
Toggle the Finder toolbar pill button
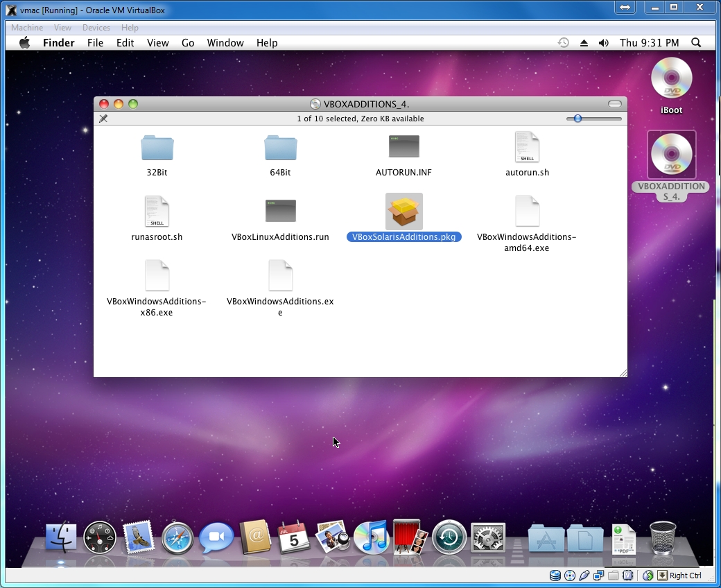coord(615,104)
